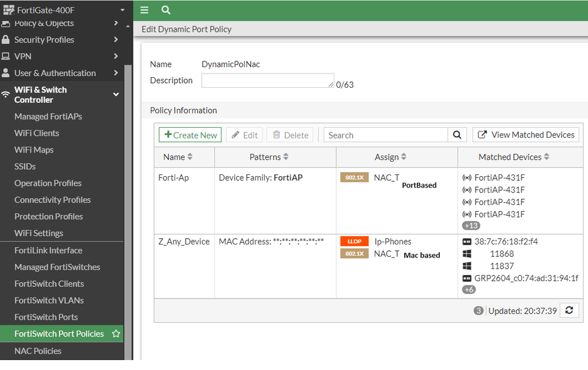Open Managed FortiSwitches
Image resolution: width=588 pixels, height=370 pixels.
[x=57, y=267]
